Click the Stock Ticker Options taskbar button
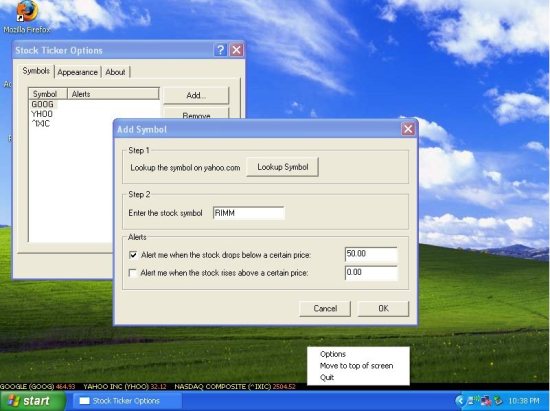Screen dimensions: 550x411 [127, 401]
